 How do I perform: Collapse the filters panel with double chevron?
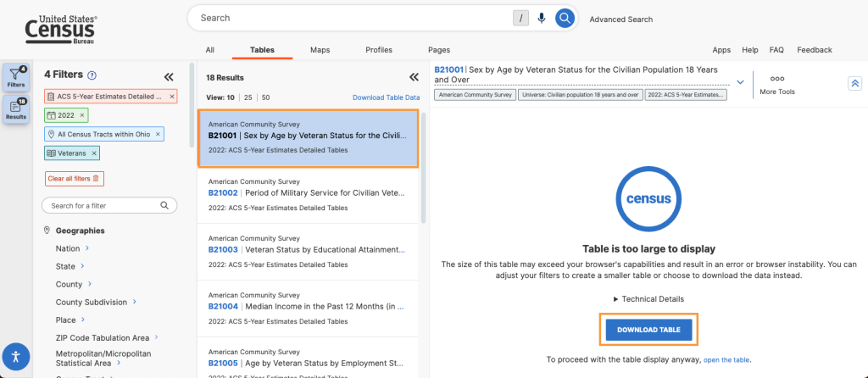pyautogui.click(x=168, y=75)
